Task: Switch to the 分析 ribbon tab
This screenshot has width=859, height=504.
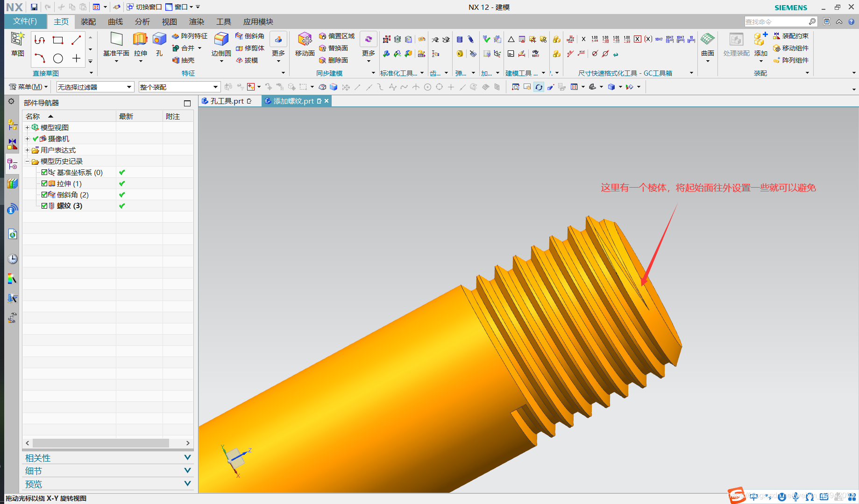Action: [x=142, y=21]
